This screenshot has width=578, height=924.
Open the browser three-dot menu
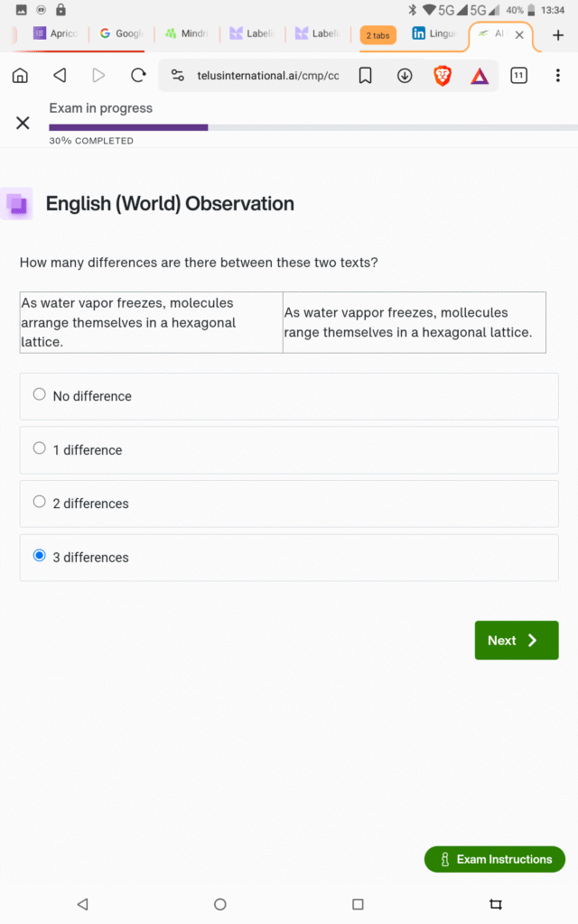[x=557, y=76]
